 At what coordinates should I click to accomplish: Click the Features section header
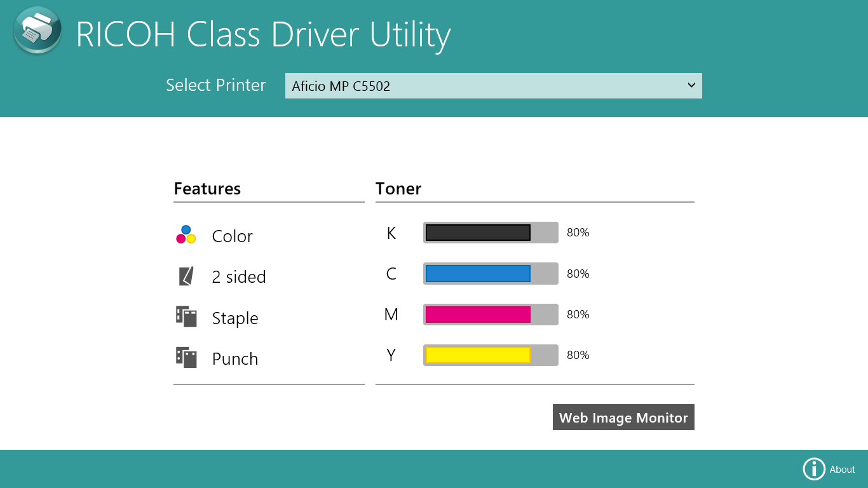click(x=207, y=189)
